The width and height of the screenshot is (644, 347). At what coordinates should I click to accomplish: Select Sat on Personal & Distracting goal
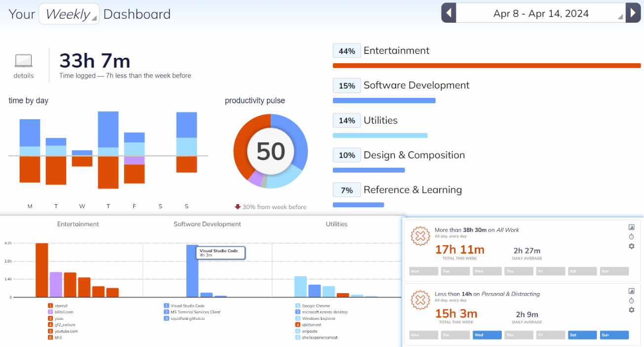click(x=582, y=335)
